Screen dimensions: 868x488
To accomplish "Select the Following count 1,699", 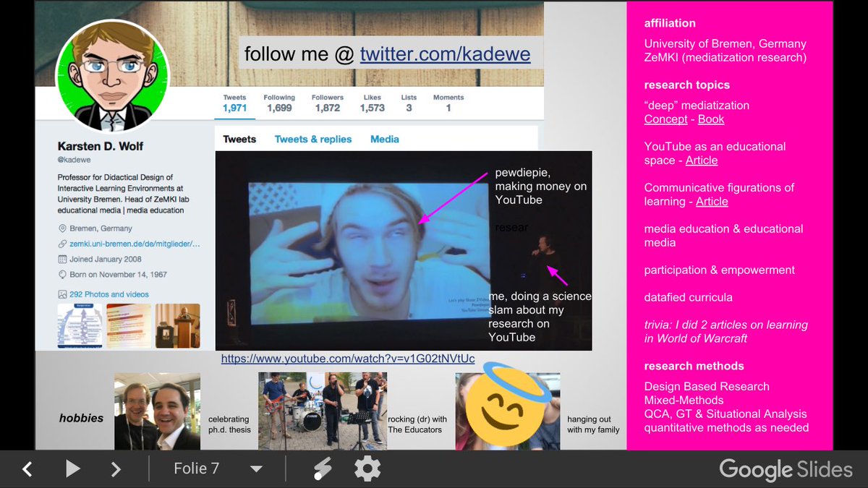I will pos(279,108).
